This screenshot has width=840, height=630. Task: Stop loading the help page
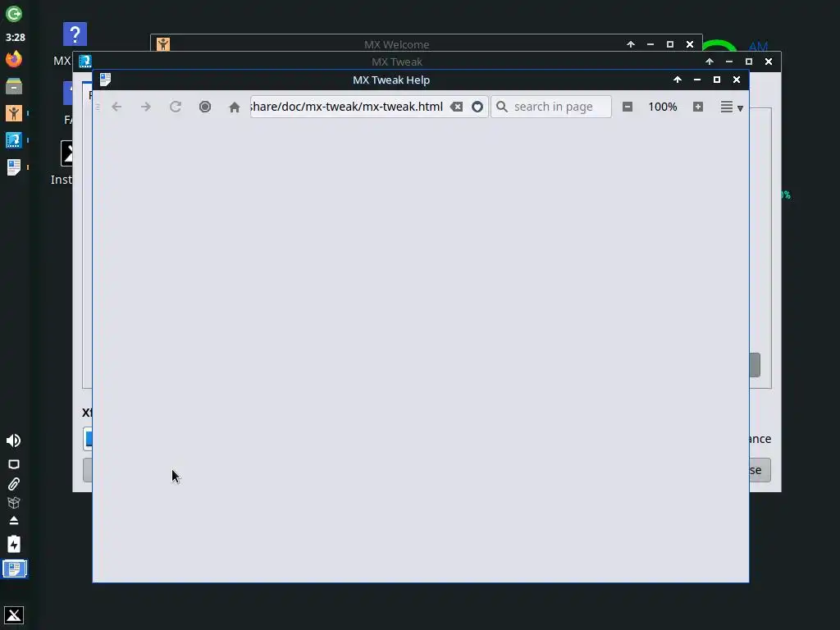click(x=204, y=107)
